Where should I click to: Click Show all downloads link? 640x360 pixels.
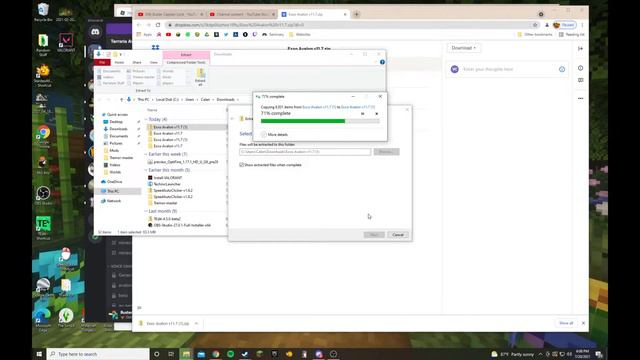[x=566, y=323]
